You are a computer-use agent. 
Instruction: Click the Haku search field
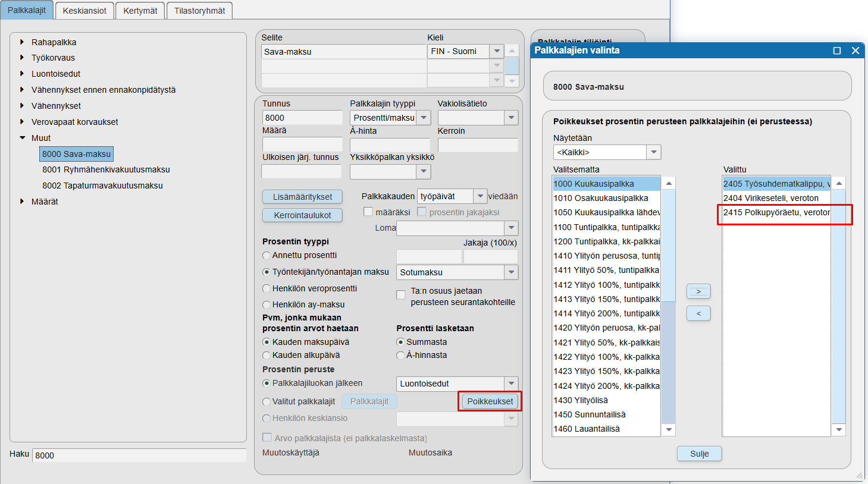[139, 455]
